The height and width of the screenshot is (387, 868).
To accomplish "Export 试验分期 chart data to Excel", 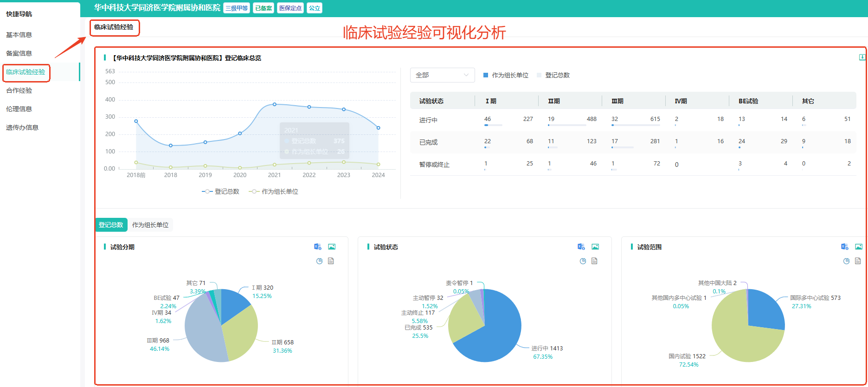I will click(318, 247).
